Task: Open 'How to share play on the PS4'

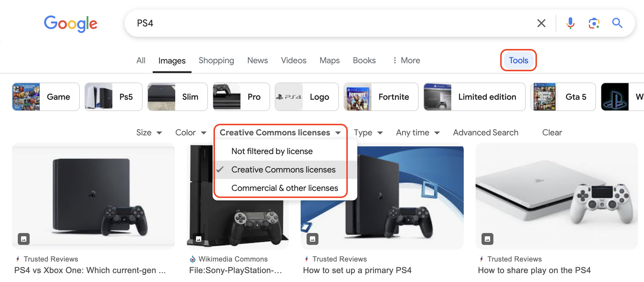Action: click(x=534, y=270)
